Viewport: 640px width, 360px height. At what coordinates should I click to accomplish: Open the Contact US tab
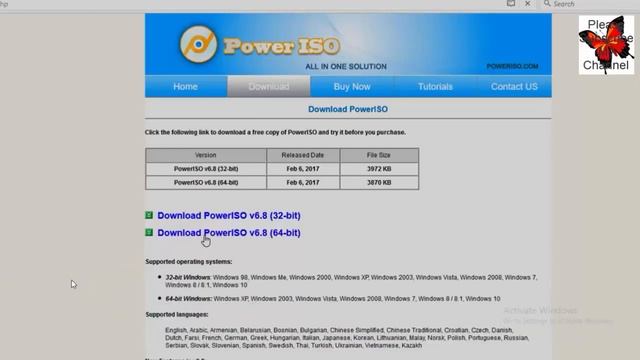(x=514, y=87)
